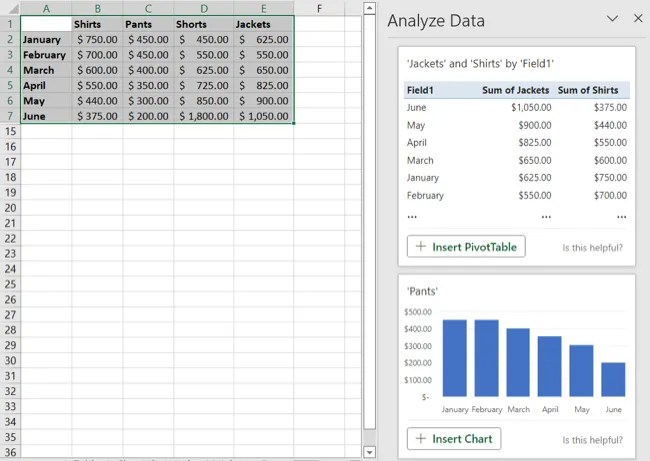The width and height of the screenshot is (650, 461).
Task: Select row 15 header
Action: tap(10, 131)
